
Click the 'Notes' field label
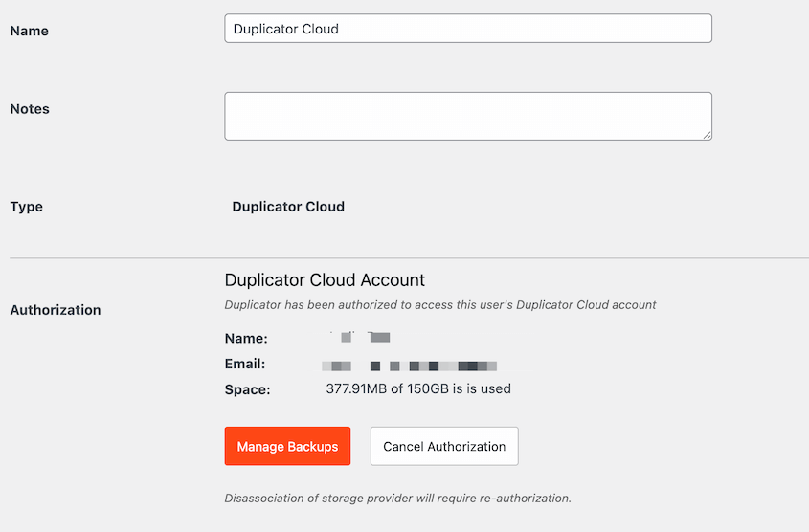[x=30, y=109]
